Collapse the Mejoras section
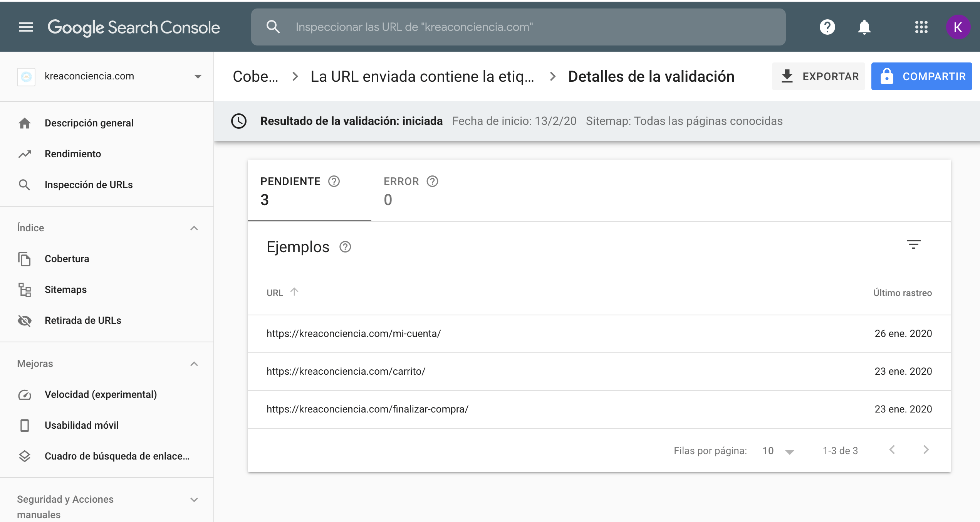Viewport: 980px width, 522px height. click(x=194, y=364)
